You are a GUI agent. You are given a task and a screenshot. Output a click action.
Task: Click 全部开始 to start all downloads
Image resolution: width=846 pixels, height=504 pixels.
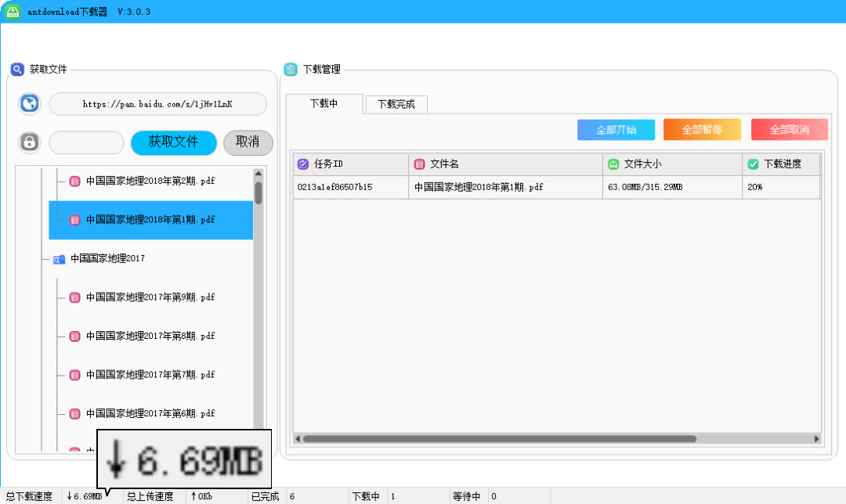[x=616, y=130]
